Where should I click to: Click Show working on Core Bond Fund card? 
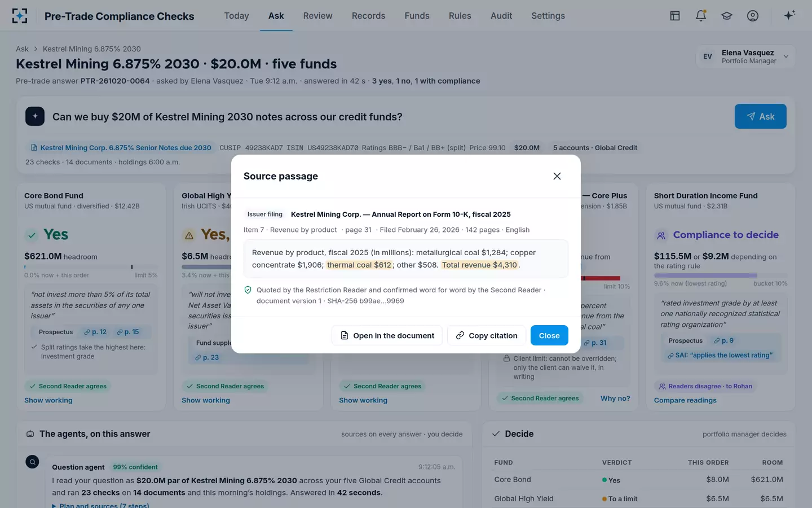point(48,400)
